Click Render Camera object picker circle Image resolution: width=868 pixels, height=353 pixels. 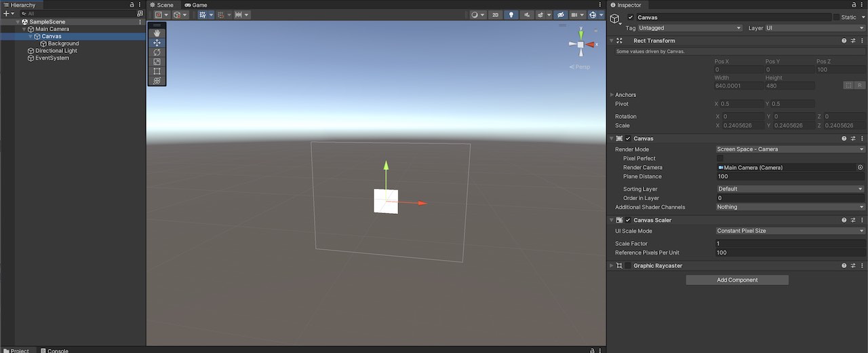tap(861, 167)
